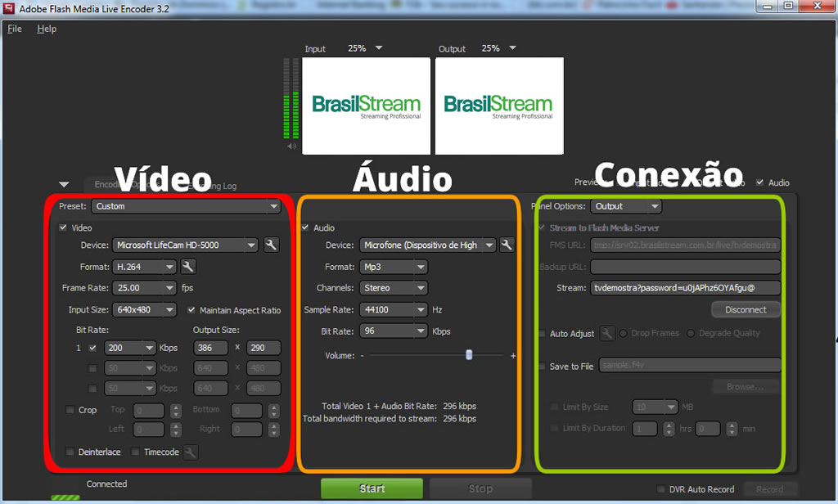Open the audio Format Mp3 dropdown

click(394, 266)
